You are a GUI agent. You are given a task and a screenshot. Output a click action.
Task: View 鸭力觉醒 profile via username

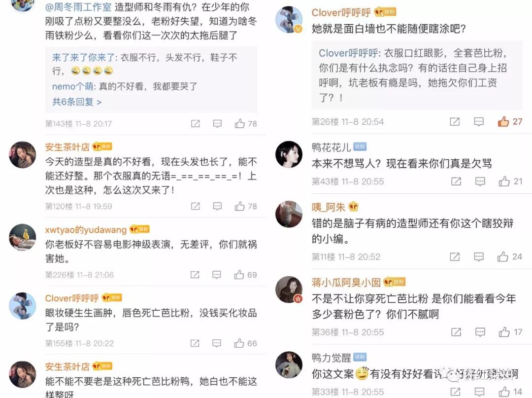pyautogui.click(x=331, y=358)
